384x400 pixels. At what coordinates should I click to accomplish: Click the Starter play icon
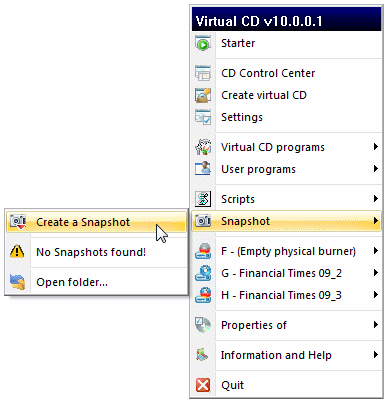(x=203, y=43)
